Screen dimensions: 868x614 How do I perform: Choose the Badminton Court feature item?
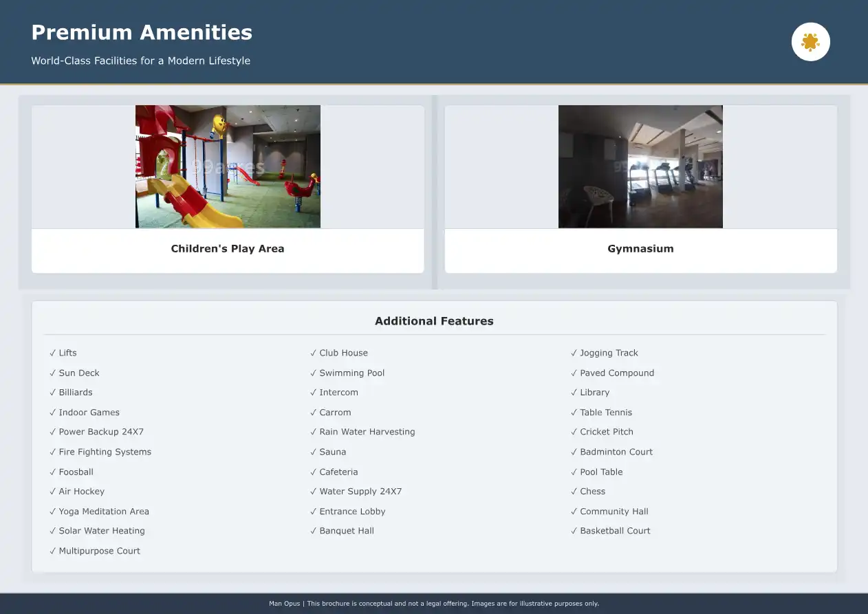tap(616, 452)
